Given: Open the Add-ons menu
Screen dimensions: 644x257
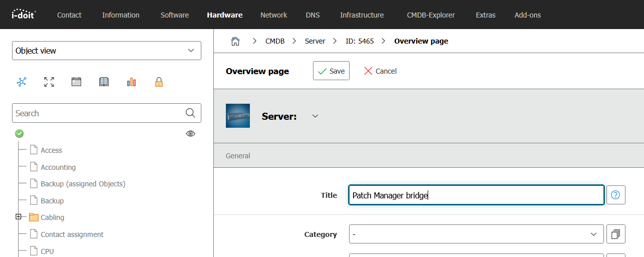Looking at the screenshot, I should coord(528,15).
